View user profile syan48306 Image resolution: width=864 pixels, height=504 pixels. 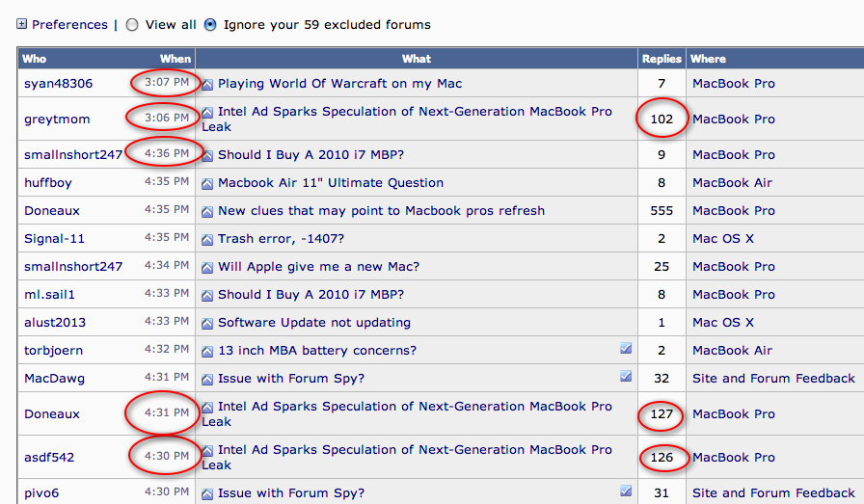59,84
